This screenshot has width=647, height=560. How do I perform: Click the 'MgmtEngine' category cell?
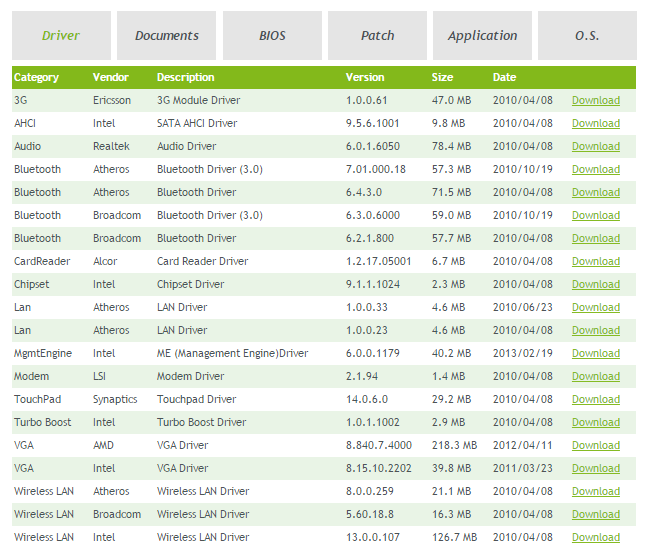43,354
